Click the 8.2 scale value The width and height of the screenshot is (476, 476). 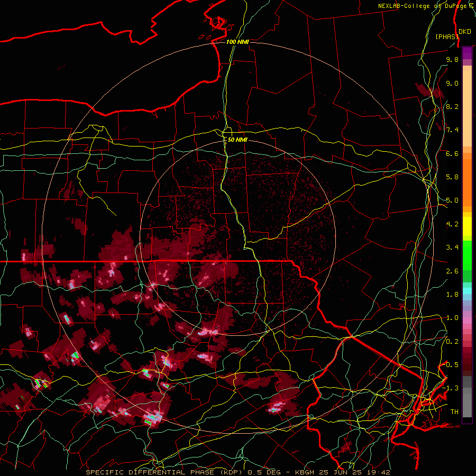452,106
